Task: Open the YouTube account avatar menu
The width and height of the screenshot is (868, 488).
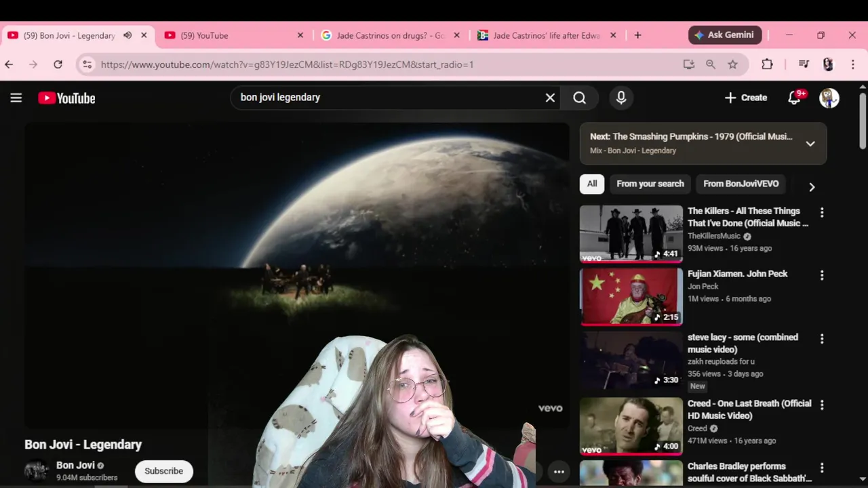Action: [829, 98]
